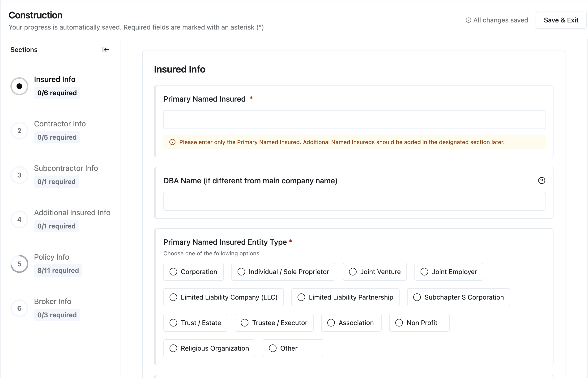Open the Insured Info section
Screen dimensions: 588x378
coord(55,79)
